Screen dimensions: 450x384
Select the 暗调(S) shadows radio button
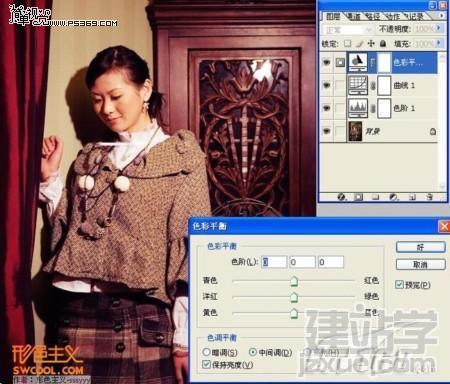pyautogui.click(x=206, y=352)
